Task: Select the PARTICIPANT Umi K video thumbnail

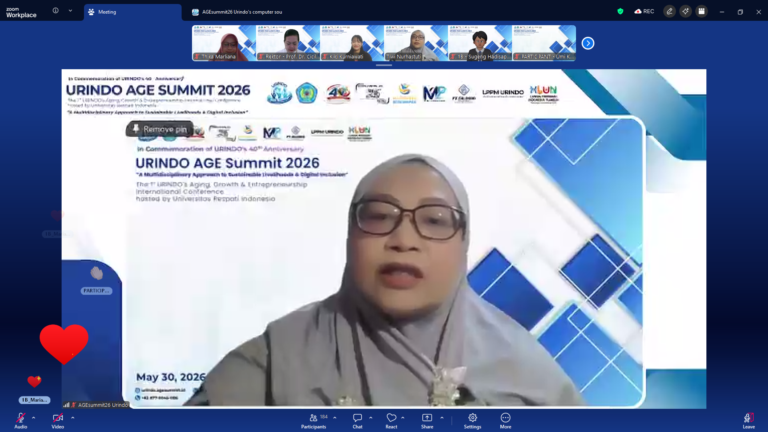Action: [x=544, y=43]
